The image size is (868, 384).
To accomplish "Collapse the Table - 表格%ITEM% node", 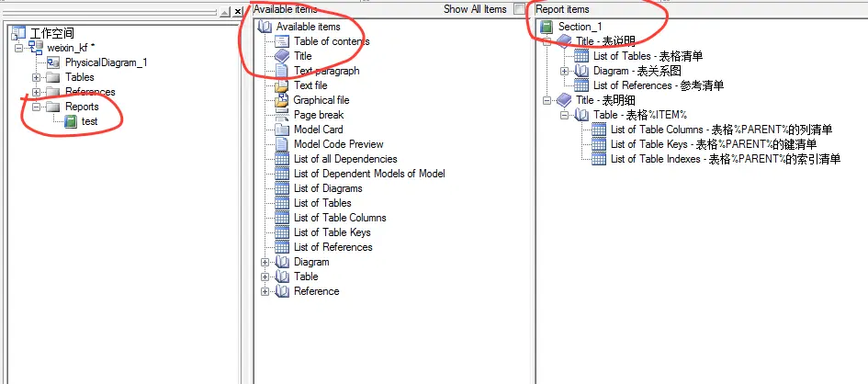I will pyautogui.click(x=565, y=115).
